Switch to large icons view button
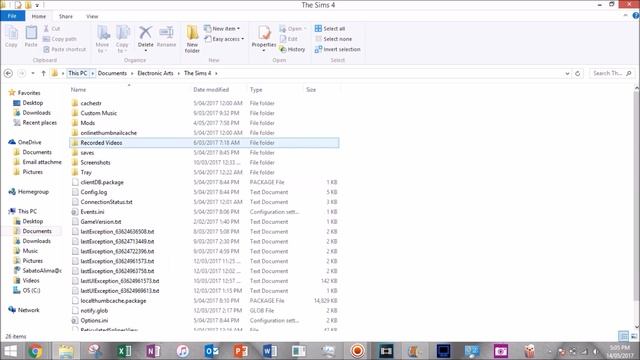This screenshot has height=360, width=640. 634,337
